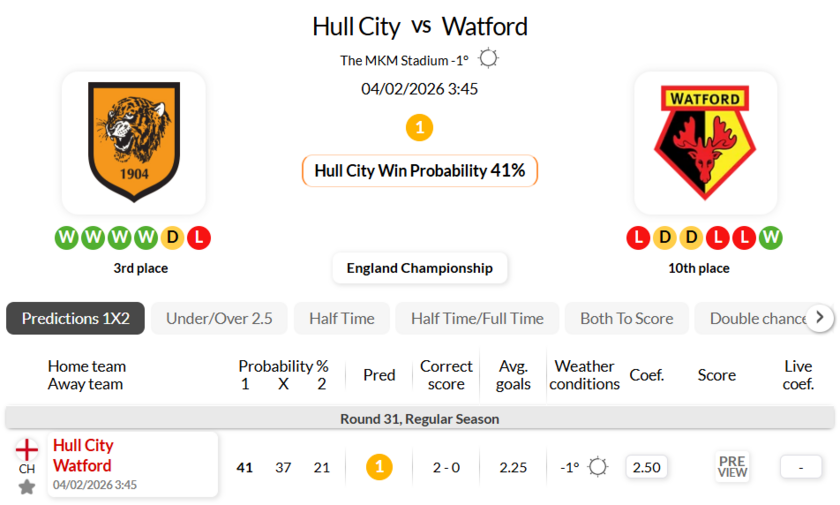Click the weather sun icon near stadium name

488,59
